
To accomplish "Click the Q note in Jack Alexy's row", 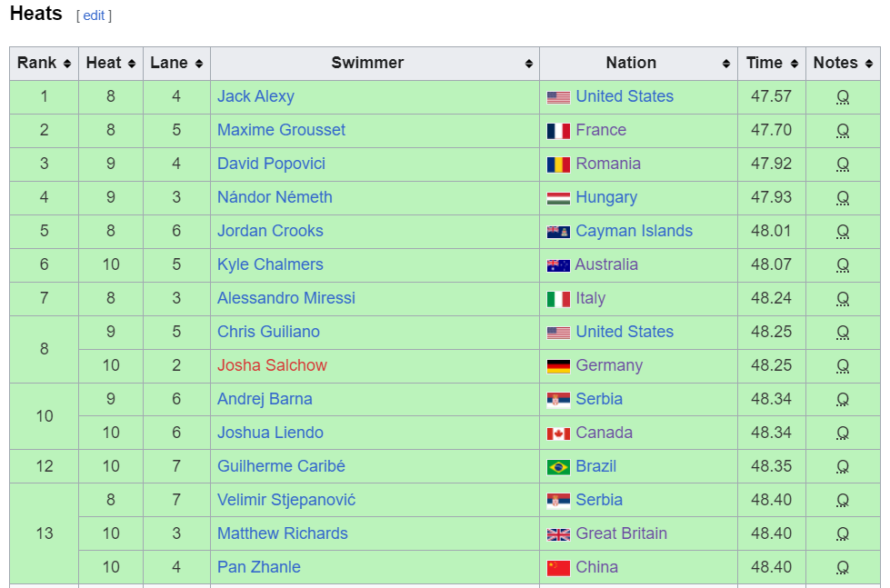I will (x=843, y=97).
